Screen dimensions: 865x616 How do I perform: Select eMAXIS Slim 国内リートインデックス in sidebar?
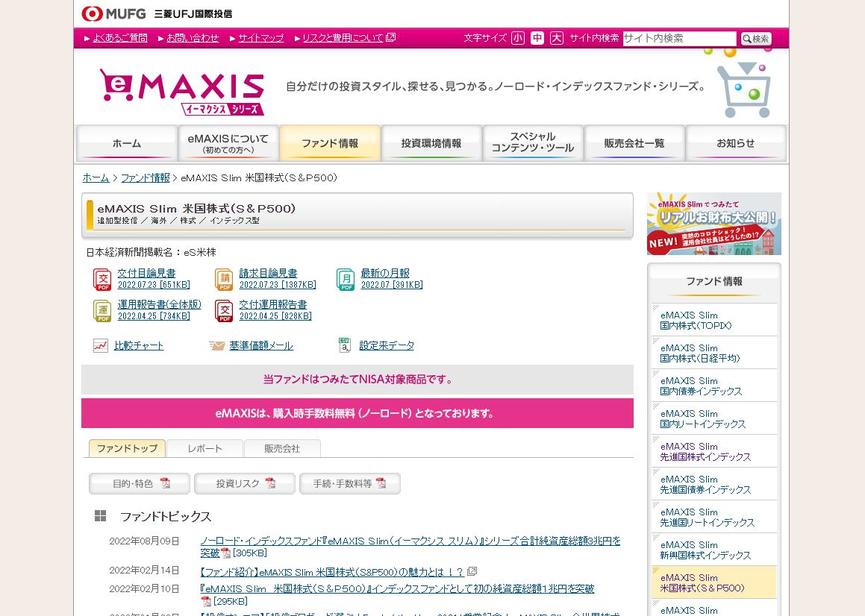click(713, 418)
